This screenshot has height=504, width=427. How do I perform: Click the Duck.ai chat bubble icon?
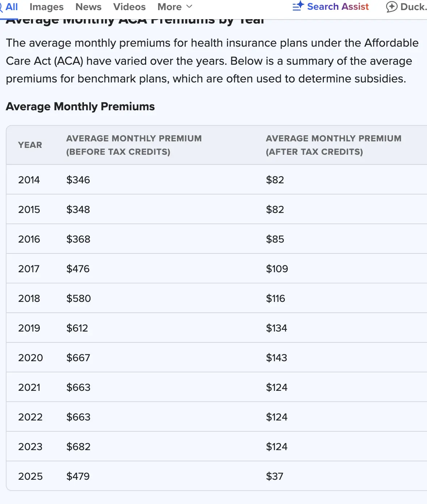tap(392, 7)
